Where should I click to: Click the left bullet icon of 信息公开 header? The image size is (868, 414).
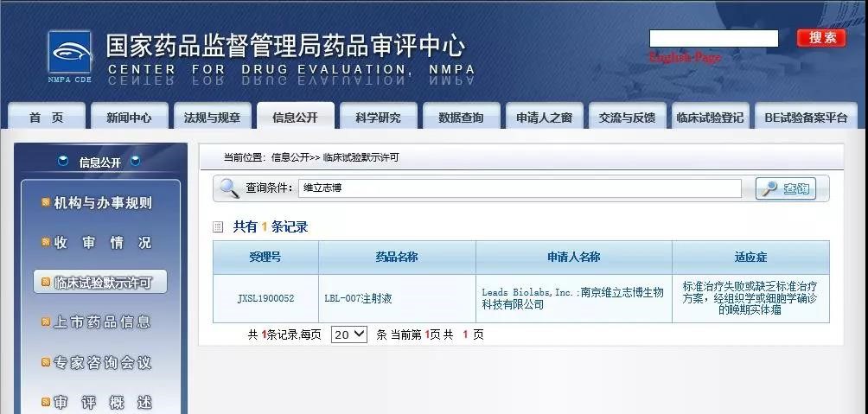(63, 161)
